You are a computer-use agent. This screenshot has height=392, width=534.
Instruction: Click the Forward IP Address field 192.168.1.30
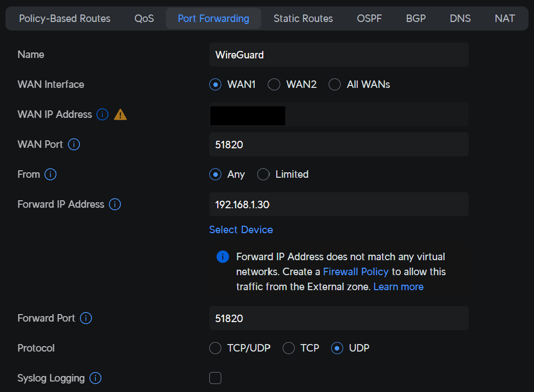tap(339, 204)
